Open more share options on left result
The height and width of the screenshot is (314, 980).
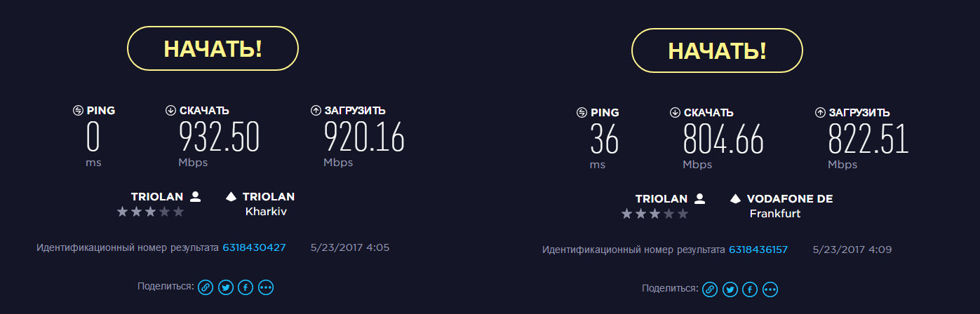265,287
